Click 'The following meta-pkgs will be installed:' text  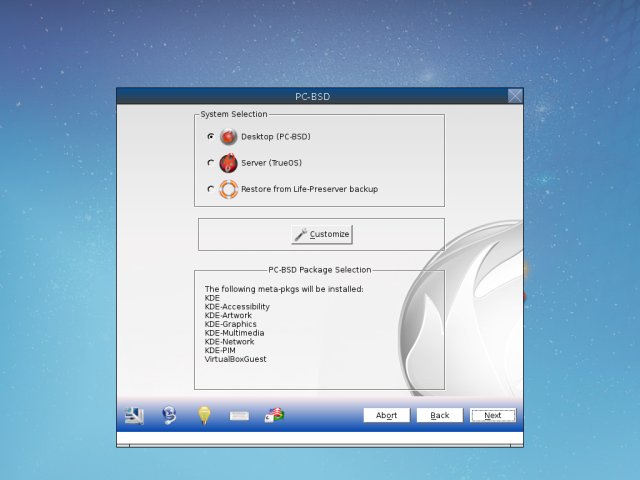(284, 289)
